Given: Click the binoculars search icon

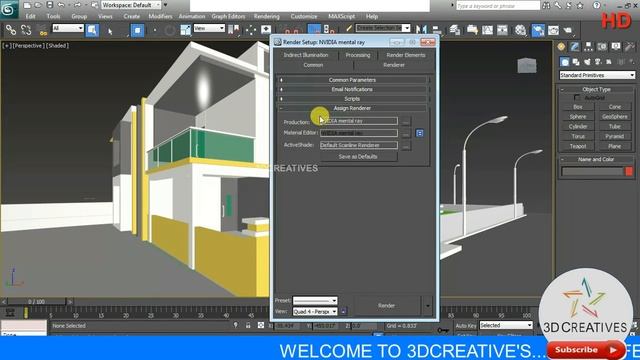Looking at the screenshot, I should 546,5.
